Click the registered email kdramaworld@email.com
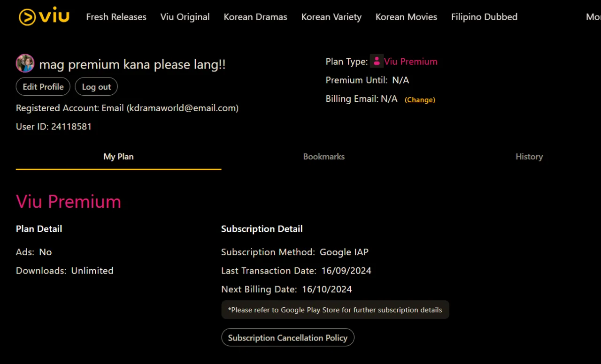 click(x=183, y=108)
